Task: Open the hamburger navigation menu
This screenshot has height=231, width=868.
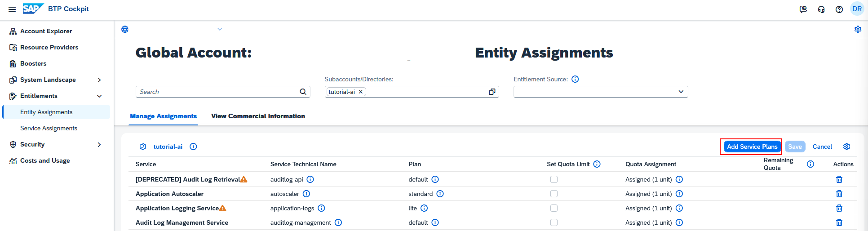Action: point(12,9)
